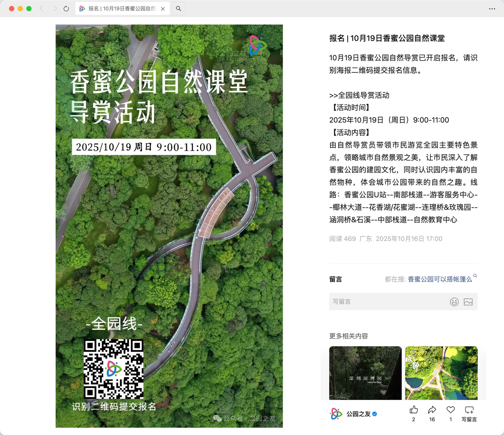Click the heart favorite icon
The width and height of the screenshot is (504, 435).
click(x=450, y=410)
